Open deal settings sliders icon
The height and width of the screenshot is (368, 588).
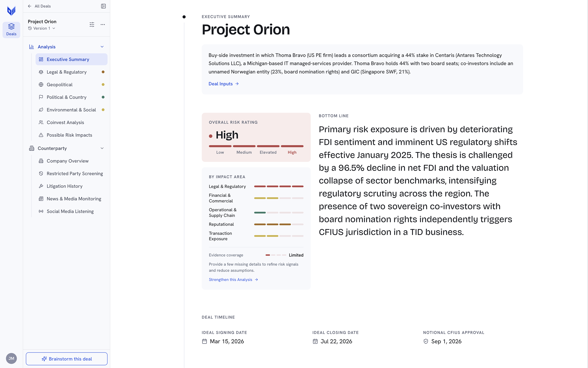[x=92, y=25]
